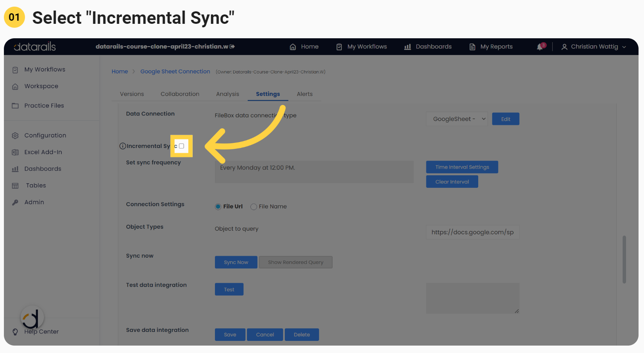Viewport: 644px width, 353px height.
Task: Switch to the Collaboration tab
Action: coord(180,94)
